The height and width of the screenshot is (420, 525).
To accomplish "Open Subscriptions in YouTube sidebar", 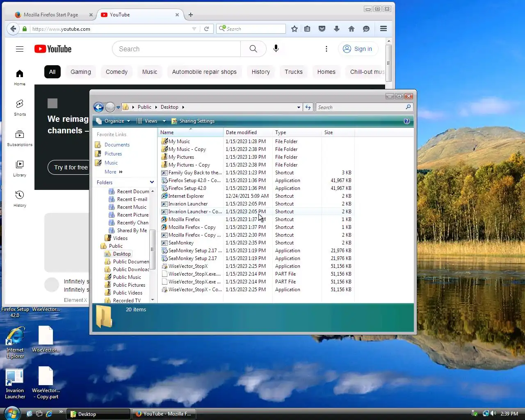I will (x=20, y=138).
